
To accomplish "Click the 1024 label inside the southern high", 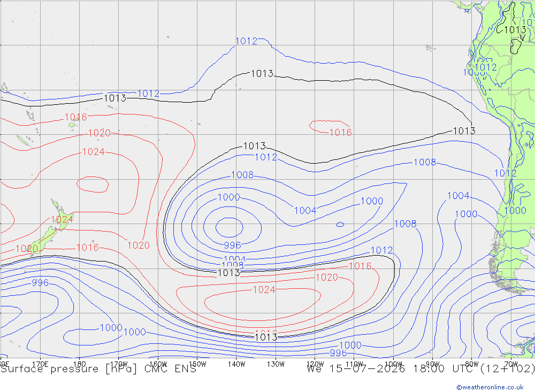I will tap(264, 290).
